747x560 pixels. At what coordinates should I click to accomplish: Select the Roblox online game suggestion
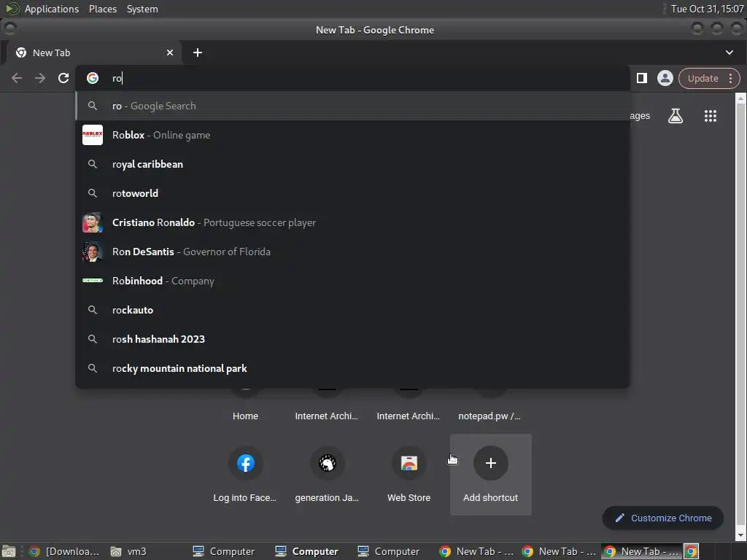[352, 135]
